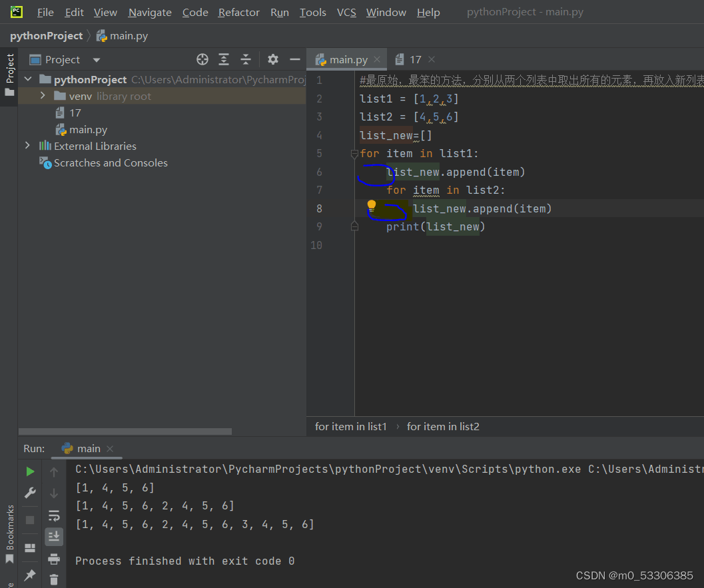This screenshot has width=704, height=588.
Task: Collapse the pythonProject root folder
Action: click(28, 79)
